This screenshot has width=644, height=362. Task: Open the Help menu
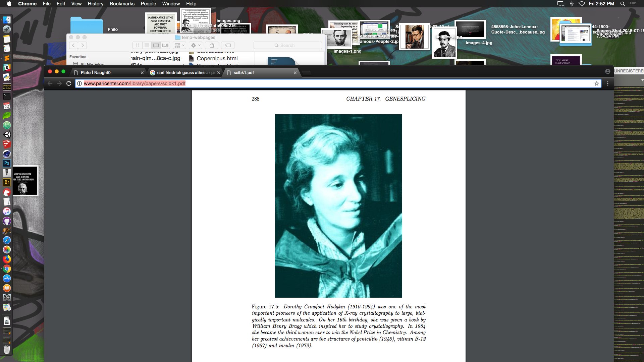(x=191, y=4)
